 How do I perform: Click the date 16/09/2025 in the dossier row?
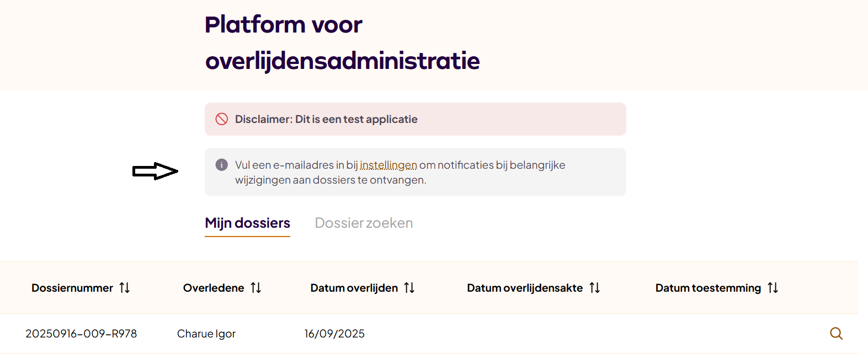[335, 334]
